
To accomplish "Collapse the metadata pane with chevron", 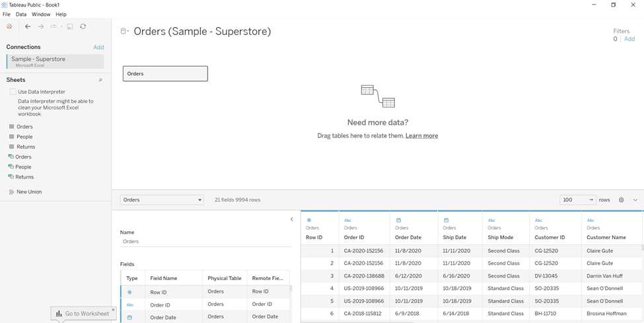I will click(291, 219).
